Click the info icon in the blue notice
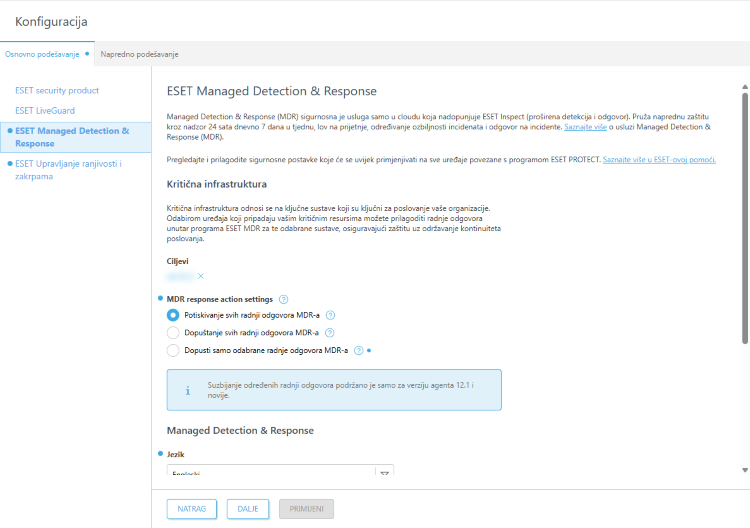The width and height of the screenshot is (750, 528). [187, 390]
